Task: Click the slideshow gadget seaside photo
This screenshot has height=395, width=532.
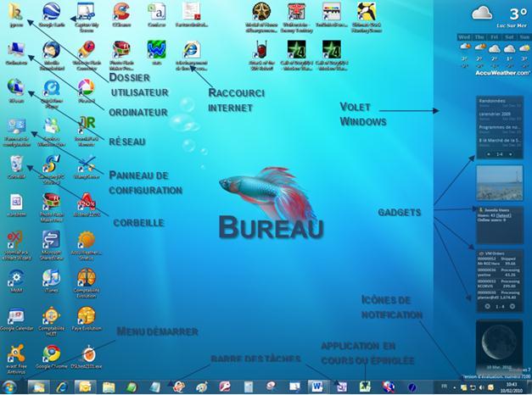Action: [500, 183]
